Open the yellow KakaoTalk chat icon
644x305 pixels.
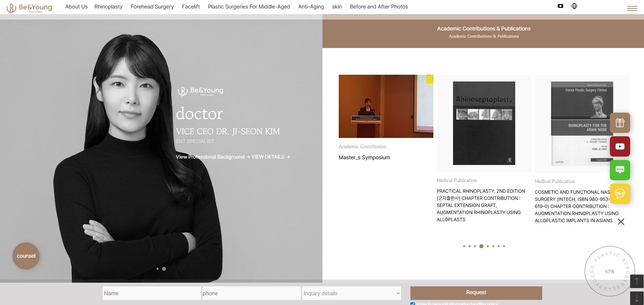(620, 193)
